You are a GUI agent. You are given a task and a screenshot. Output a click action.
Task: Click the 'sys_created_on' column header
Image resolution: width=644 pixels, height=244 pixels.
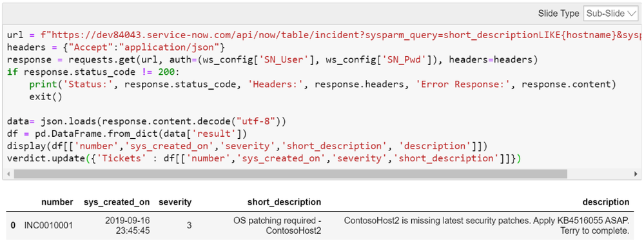(117, 202)
